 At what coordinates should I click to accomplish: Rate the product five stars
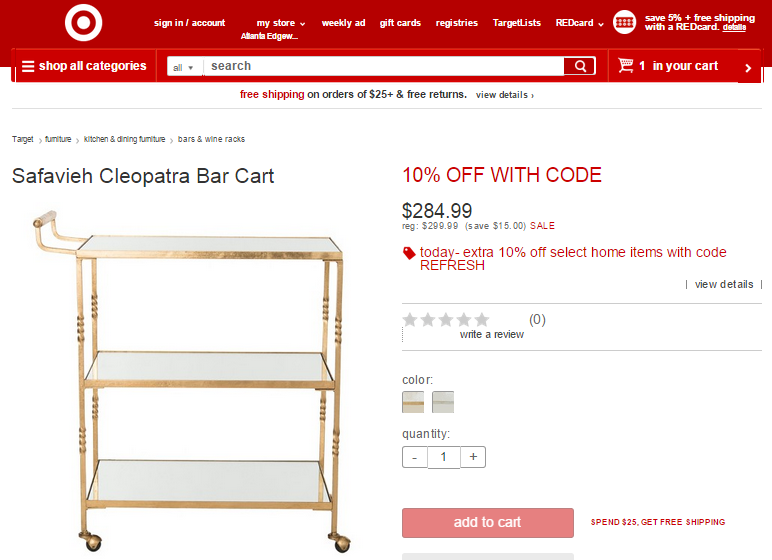coord(482,320)
